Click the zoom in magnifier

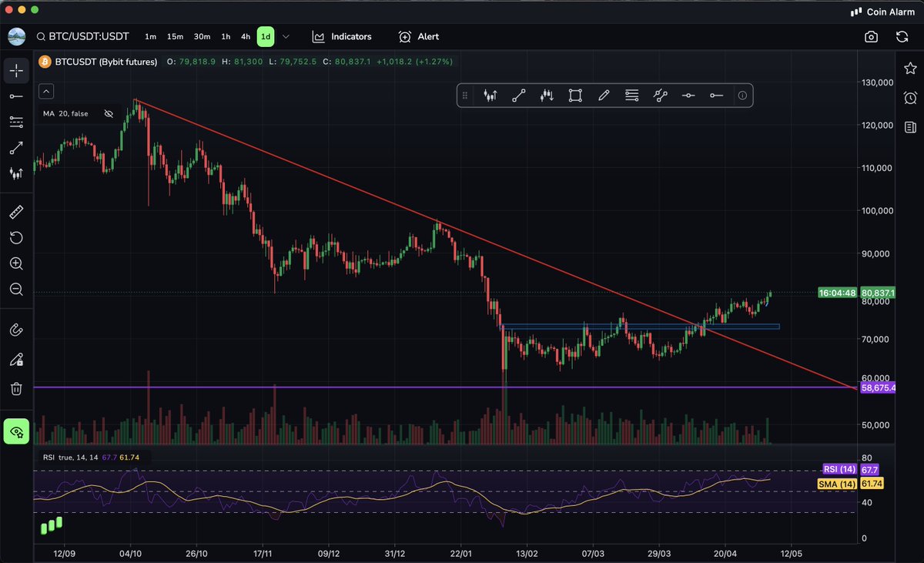pyautogui.click(x=16, y=263)
